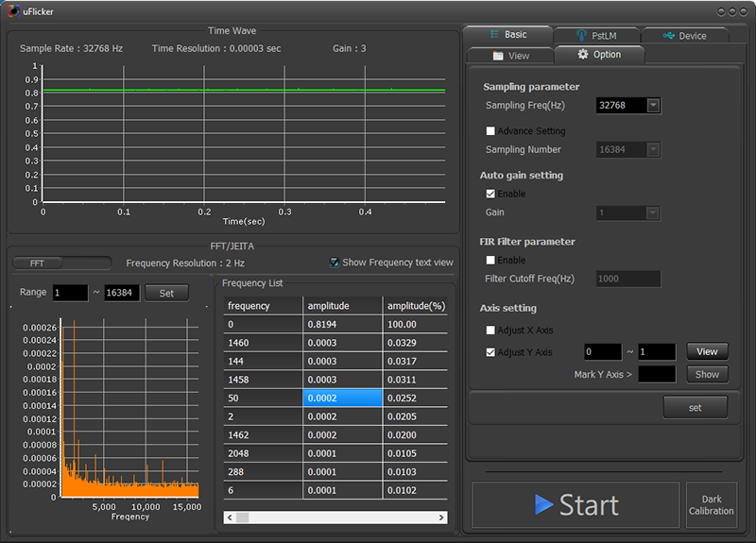The height and width of the screenshot is (543, 756).
Task: Uncheck Show Frequency text view
Action: [335, 263]
